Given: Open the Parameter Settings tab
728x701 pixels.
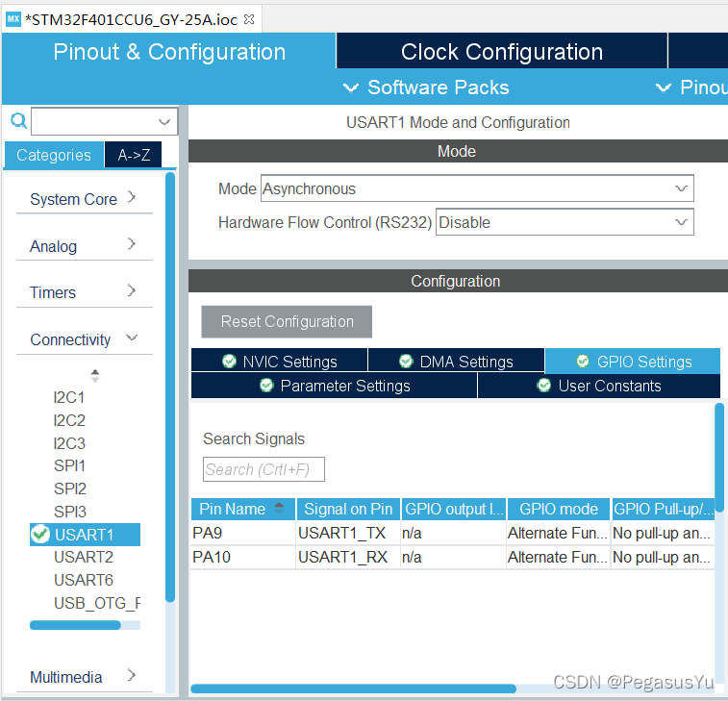Looking at the screenshot, I should [x=334, y=386].
